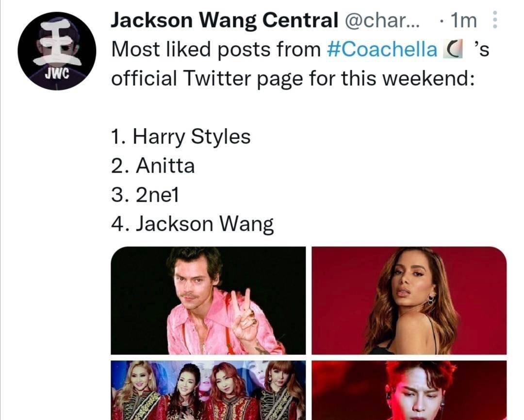
Task: Click the "1. Harry Styles" list line
Action: point(180,137)
